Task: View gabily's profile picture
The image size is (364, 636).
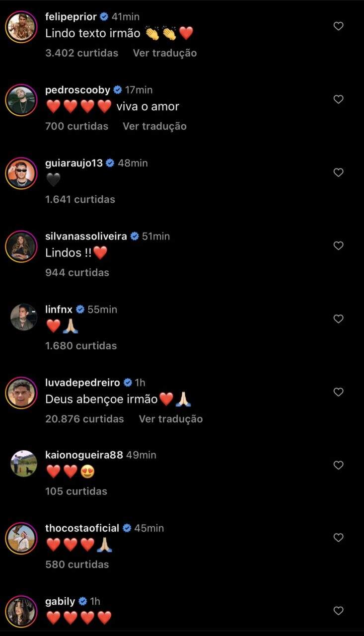Action: (21, 611)
